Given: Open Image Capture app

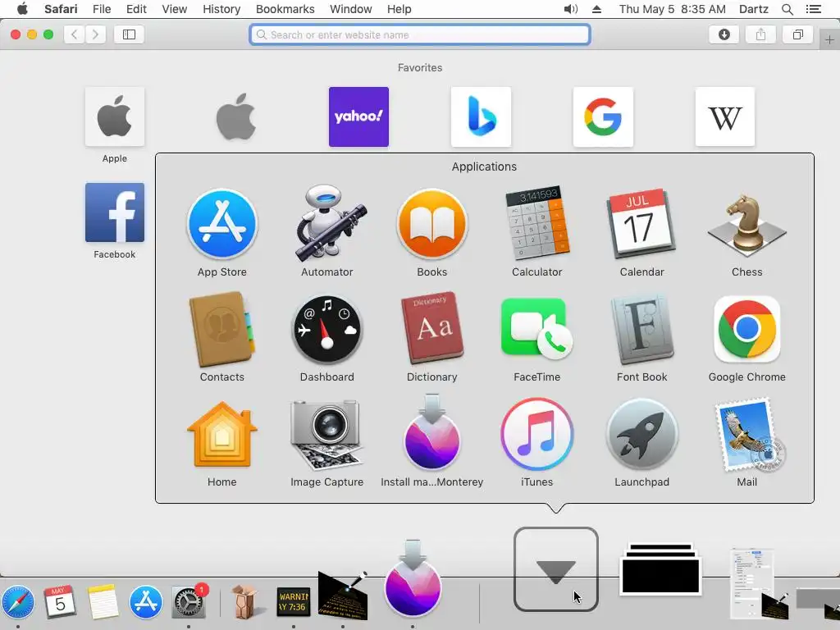Looking at the screenshot, I should (x=326, y=434).
